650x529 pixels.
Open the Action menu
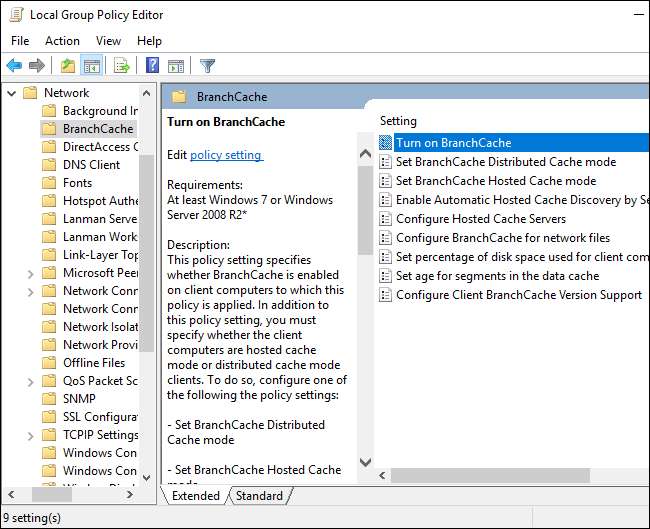click(x=62, y=41)
